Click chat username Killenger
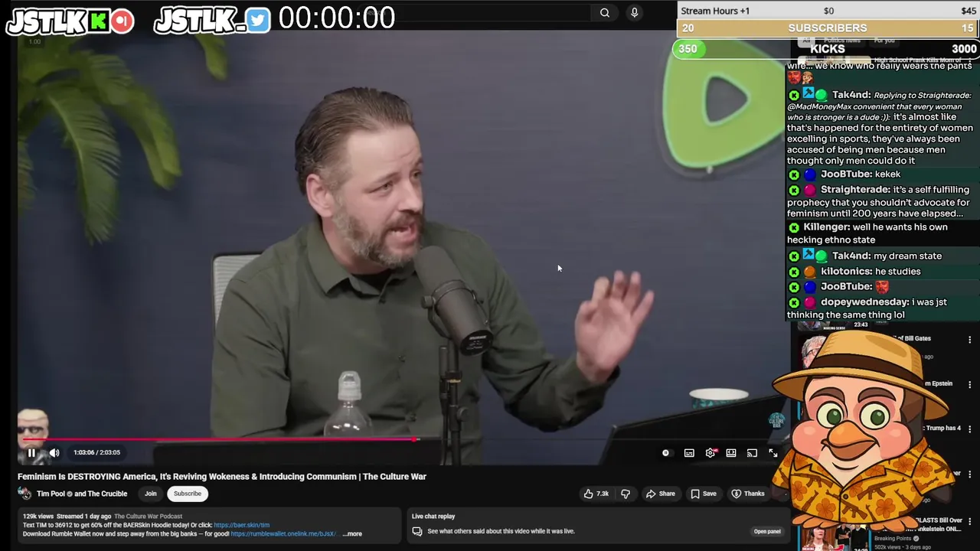Screen dimensions: 980x551 [826, 227]
